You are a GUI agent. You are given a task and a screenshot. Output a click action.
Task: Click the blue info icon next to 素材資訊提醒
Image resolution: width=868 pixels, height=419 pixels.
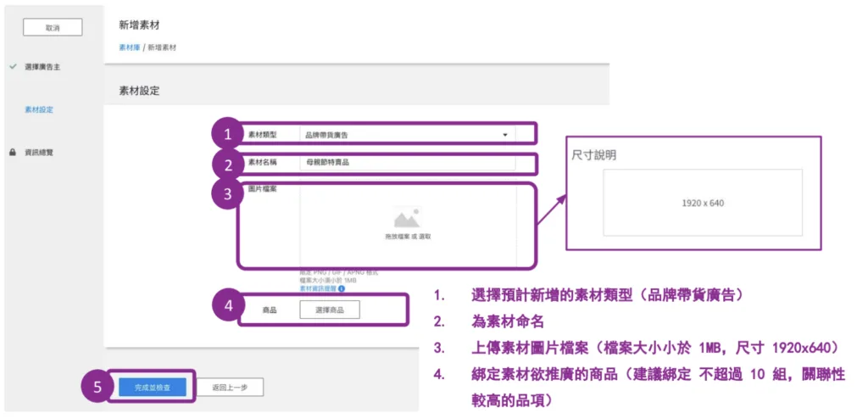click(x=341, y=288)
